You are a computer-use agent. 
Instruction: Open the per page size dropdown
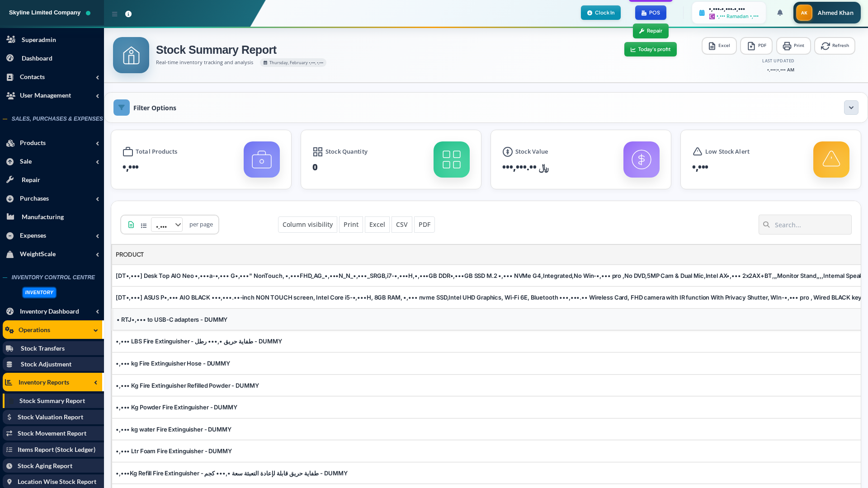pos(167,225)
